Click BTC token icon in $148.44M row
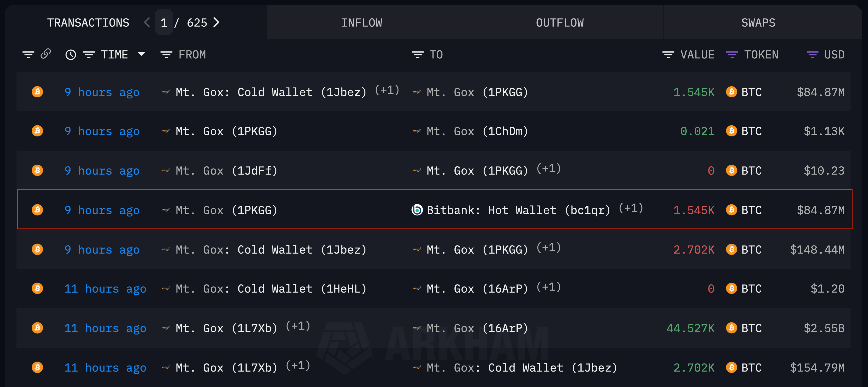 pyautogui.click(x=731, y=249)
